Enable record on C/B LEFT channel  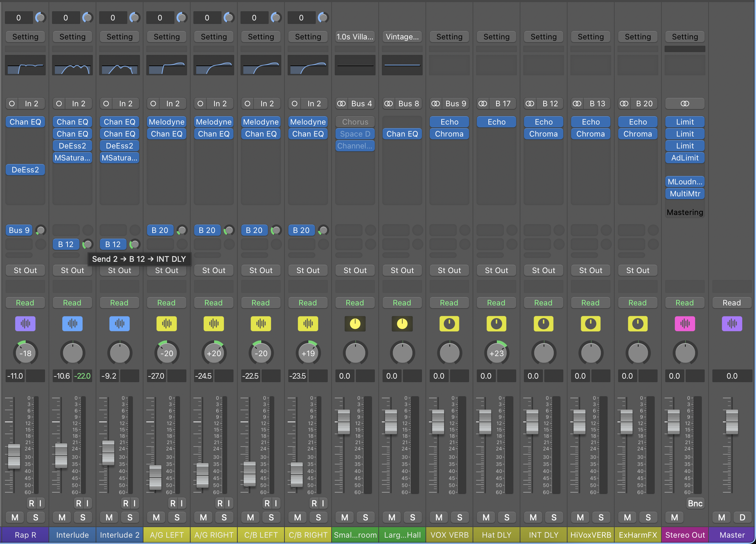click(267, 503)
